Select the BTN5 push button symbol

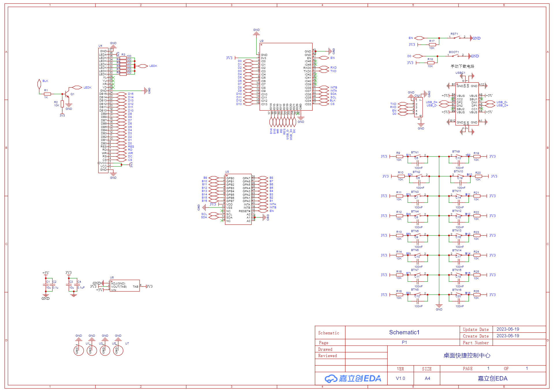click(418, 235)
